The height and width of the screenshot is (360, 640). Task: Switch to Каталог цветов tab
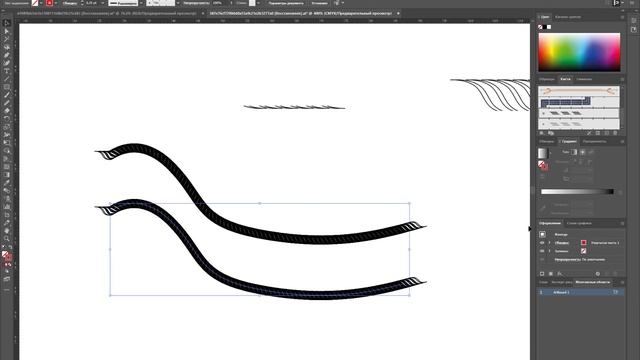click(x=568, y=17)
